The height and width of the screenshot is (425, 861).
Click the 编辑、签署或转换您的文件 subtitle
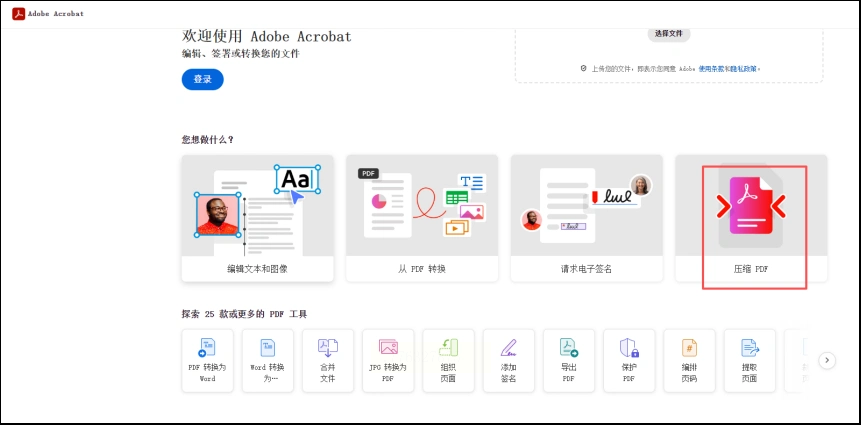(x=241, y=54)
